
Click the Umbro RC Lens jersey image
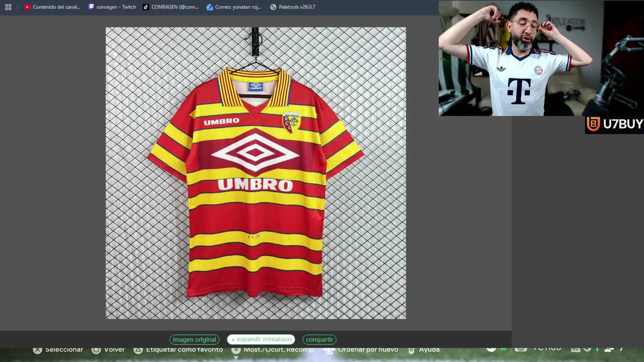(256, 173)
